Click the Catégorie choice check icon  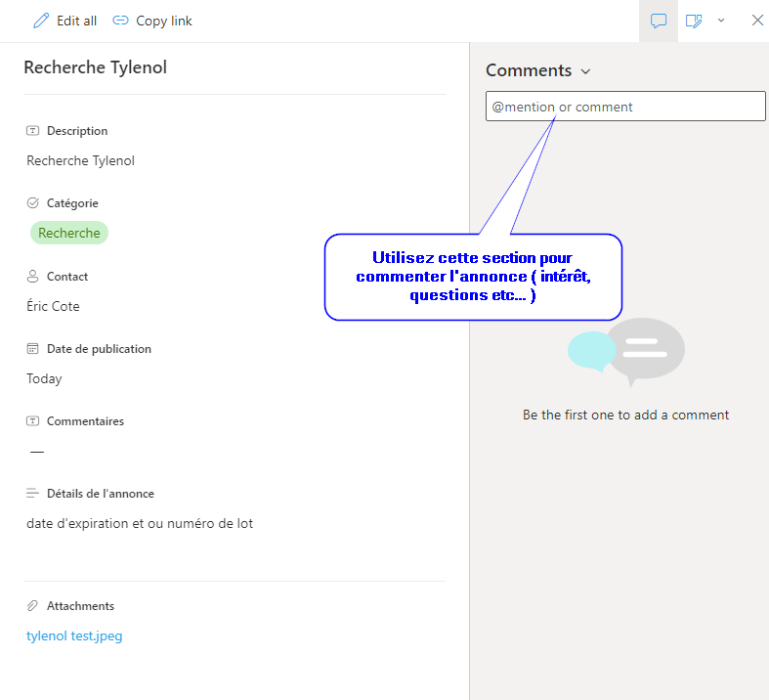[33, 203]
